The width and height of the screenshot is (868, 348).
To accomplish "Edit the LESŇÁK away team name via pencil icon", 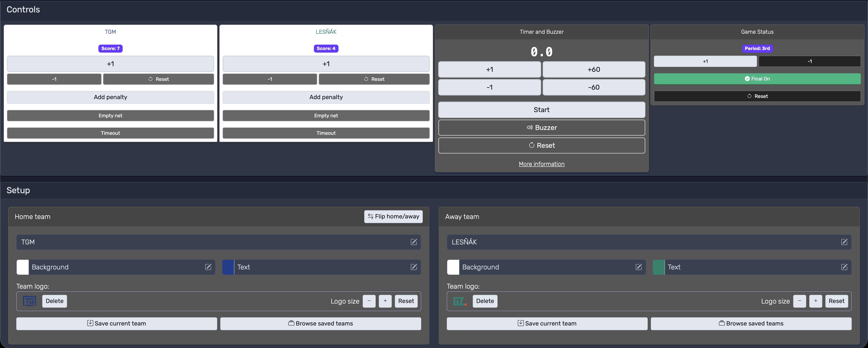I will (x=844, y=242).
